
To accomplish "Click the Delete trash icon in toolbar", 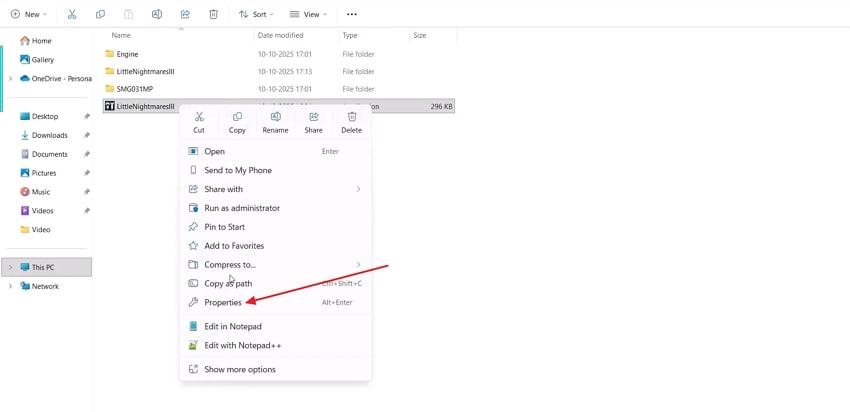I will coord(213,15).
